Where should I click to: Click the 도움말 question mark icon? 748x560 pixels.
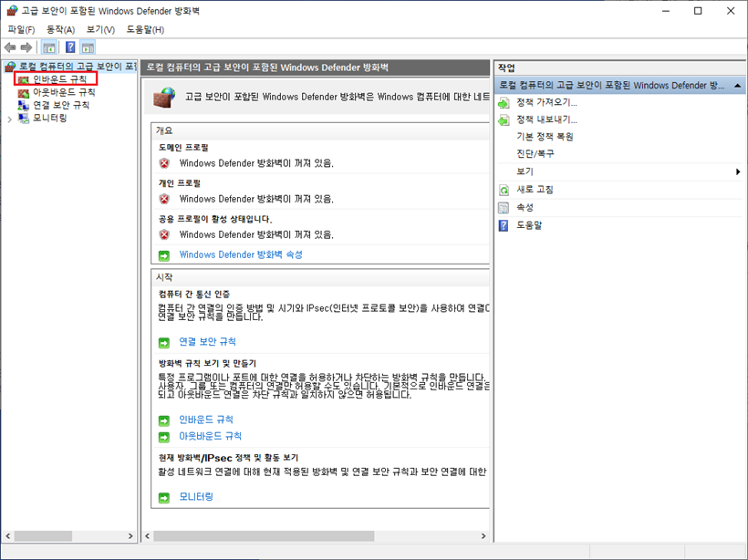click(x=504, y=225)
